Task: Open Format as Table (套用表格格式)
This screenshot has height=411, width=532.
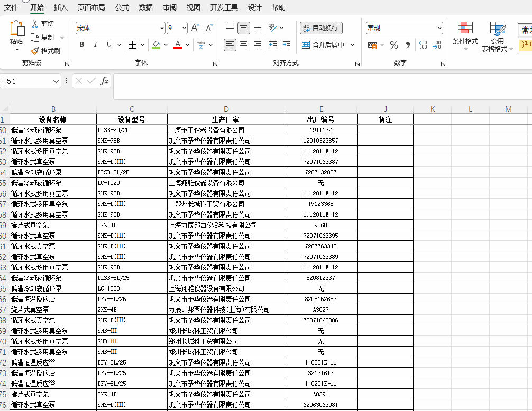Action: tap(497, 36)
